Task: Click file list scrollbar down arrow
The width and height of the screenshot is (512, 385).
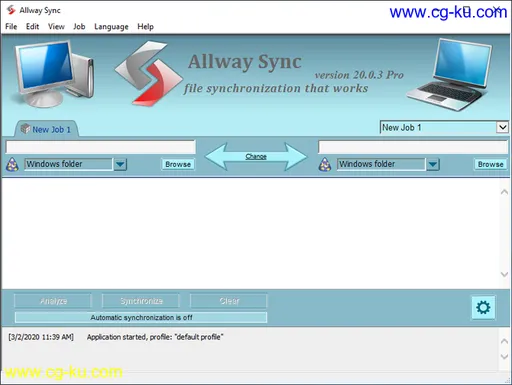Action: tap(504, 274)
